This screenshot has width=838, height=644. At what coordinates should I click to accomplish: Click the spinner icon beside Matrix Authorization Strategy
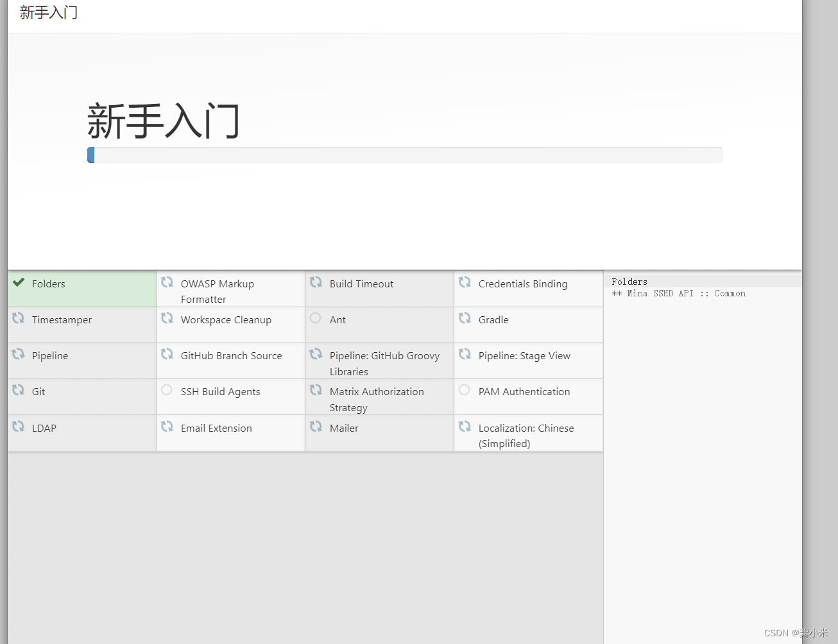pyautogui.click(x=316, y=390)
